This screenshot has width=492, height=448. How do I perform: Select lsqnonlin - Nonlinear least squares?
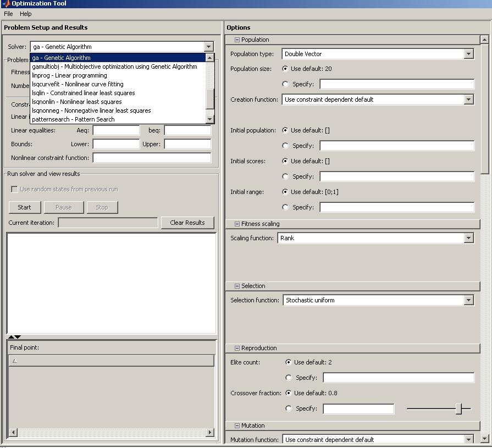click(118, 102)
